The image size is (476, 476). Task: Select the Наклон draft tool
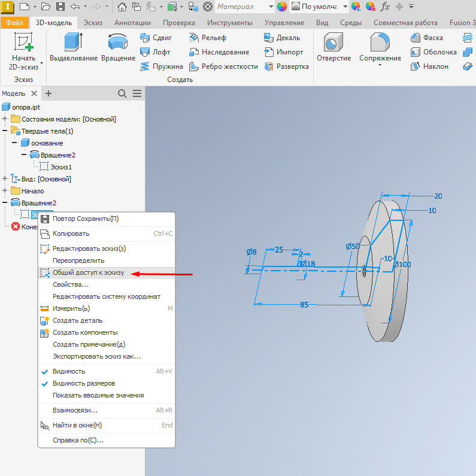tap(429, 66)
